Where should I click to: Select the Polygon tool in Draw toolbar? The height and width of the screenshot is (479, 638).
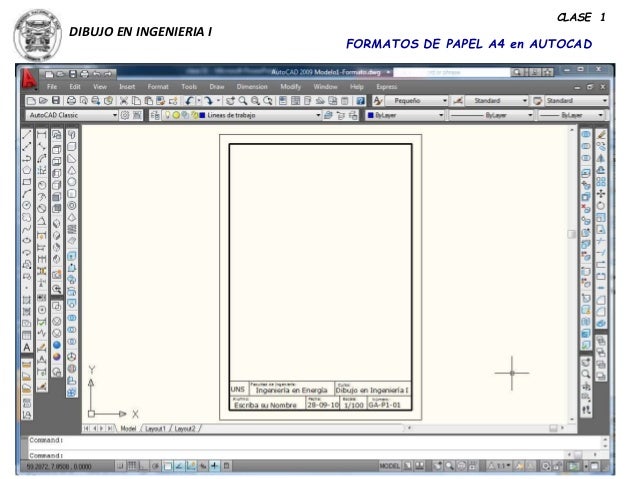click(x=27, y=170)
